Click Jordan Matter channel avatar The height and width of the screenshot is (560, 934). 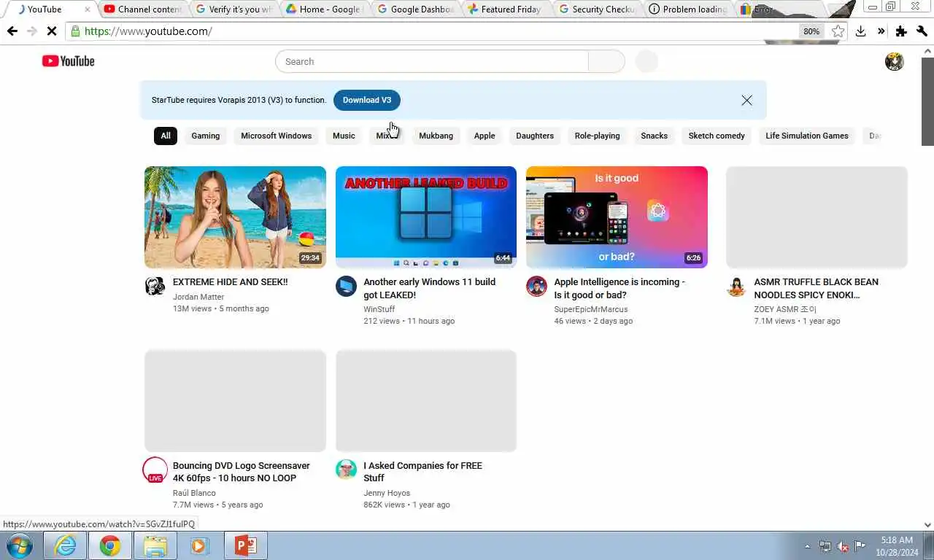(155, 287)
